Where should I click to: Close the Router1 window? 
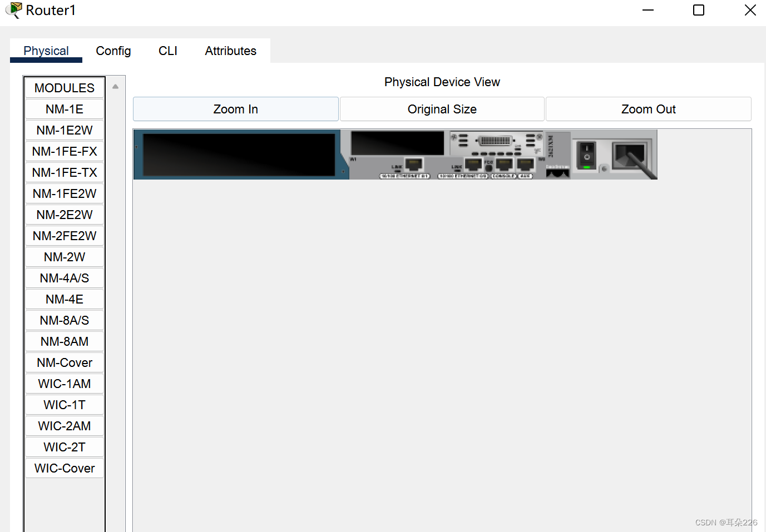coord(750,10)
